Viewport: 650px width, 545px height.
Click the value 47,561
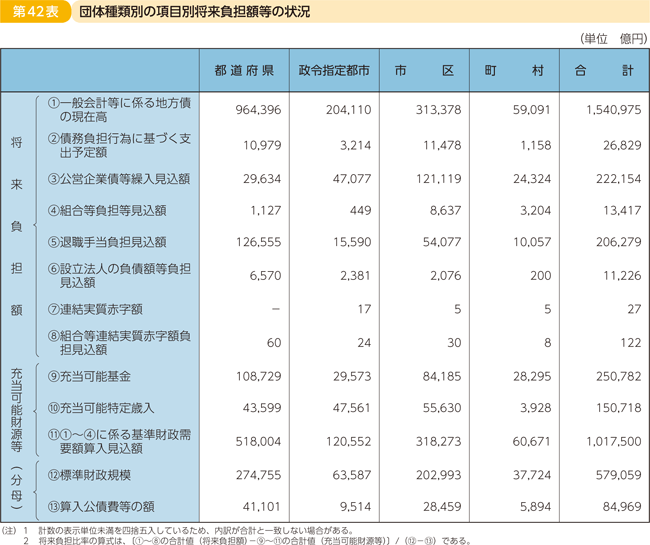click(352, 408)
